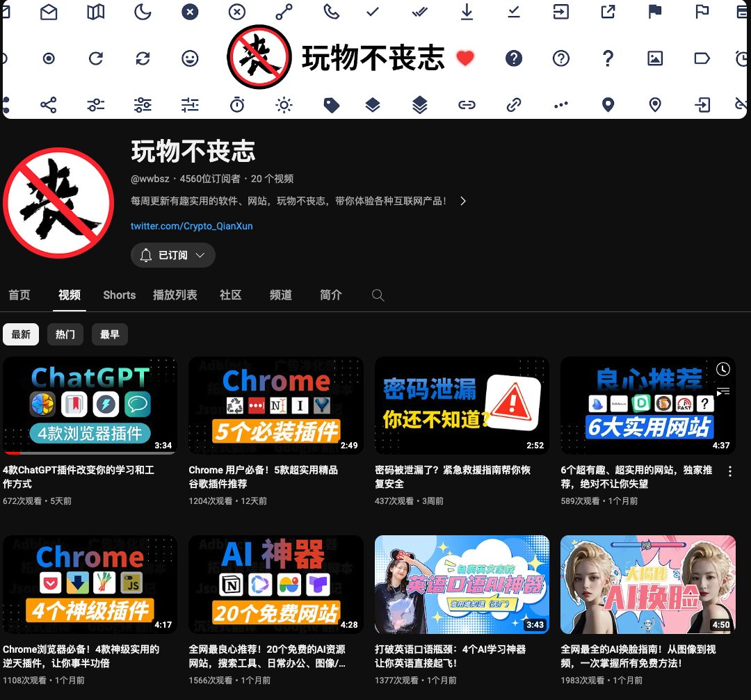Click the round channel avatar beside @wwbsz
Viewport: 751px width, 700px height.
coord(58,203)
